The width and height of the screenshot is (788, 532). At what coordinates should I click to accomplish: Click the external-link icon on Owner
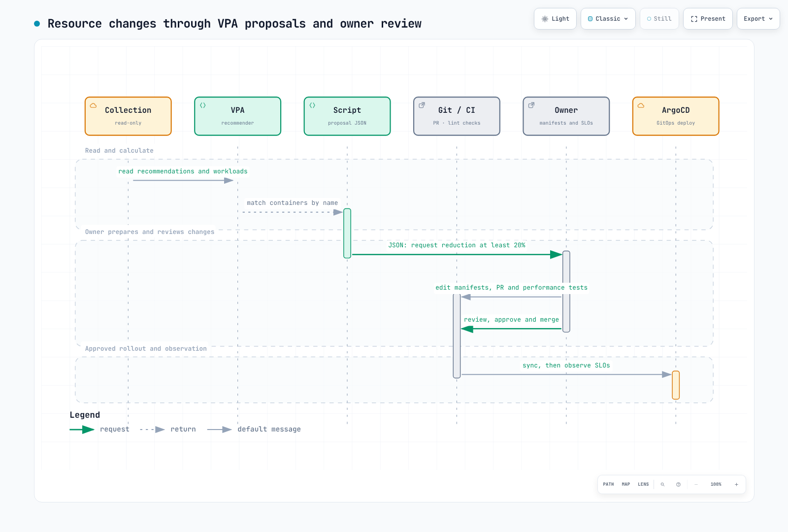531,105
